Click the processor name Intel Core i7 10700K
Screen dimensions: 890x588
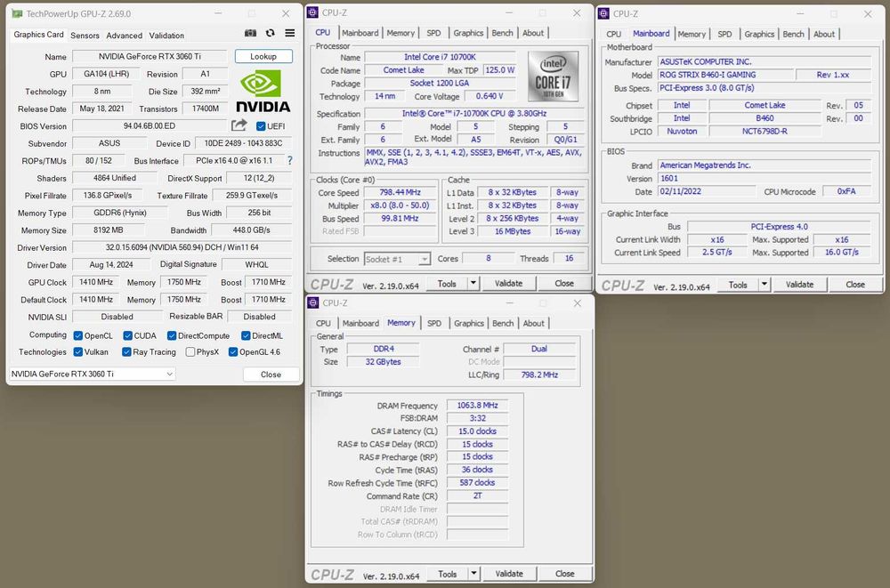click(440, 57)
